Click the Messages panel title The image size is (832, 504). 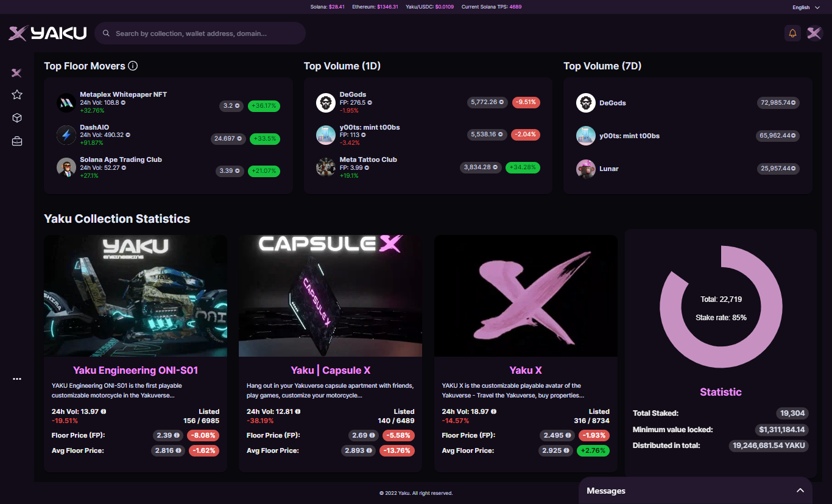(x=606, y=491)
